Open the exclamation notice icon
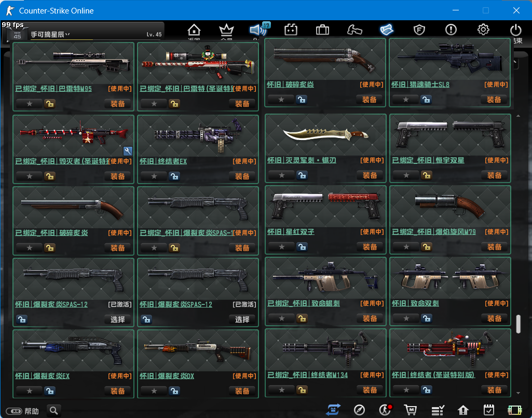Viewport: 532px width, 418px height. [451, 30]
